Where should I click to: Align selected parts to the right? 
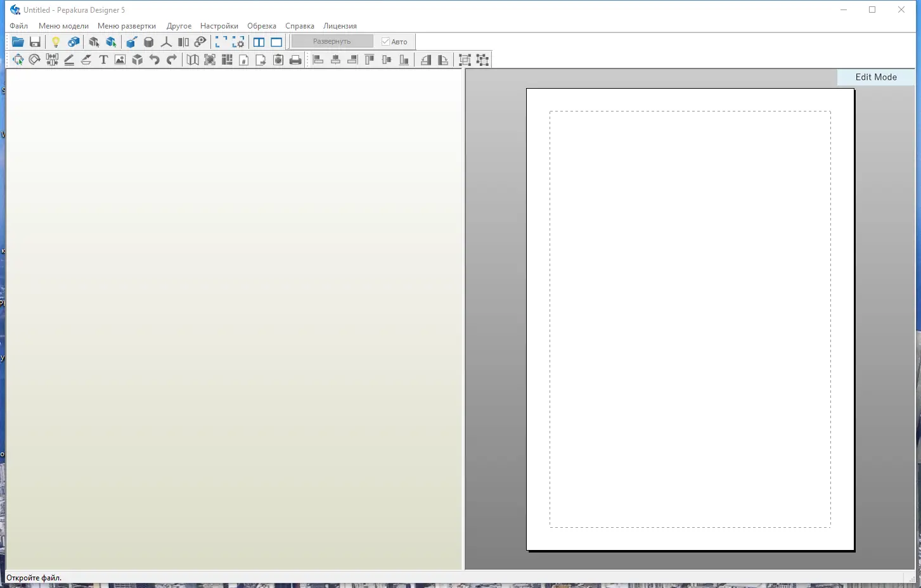point(353,60)
